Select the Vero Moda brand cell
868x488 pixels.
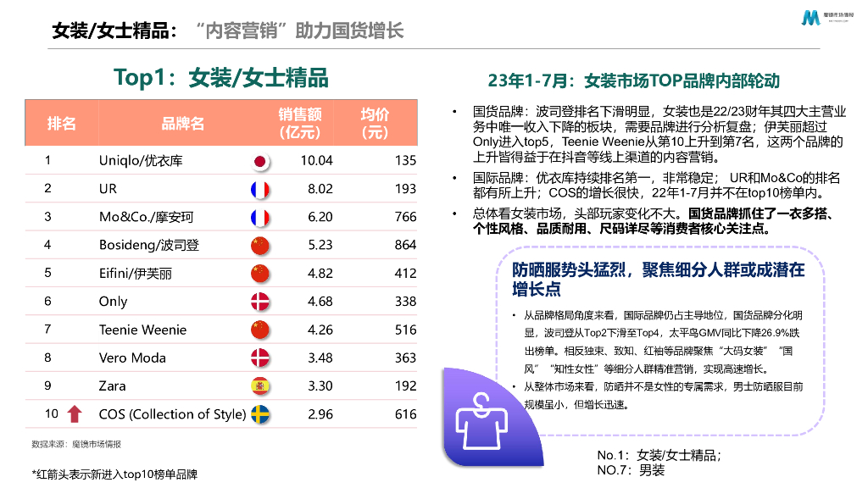(x=132, y=358)
